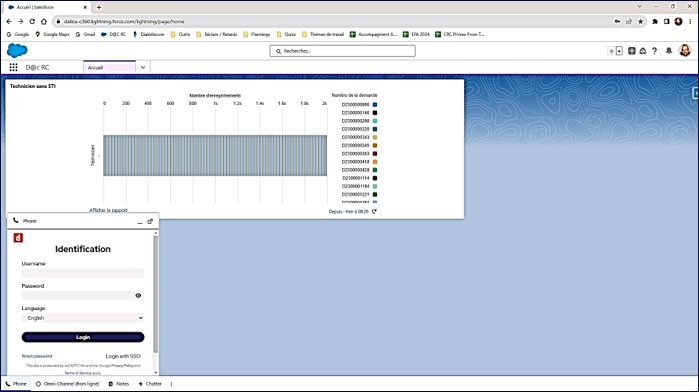This screenshot has height=392, width=699.
Task: Click the browser Home button
Action: tap(44, 21)
